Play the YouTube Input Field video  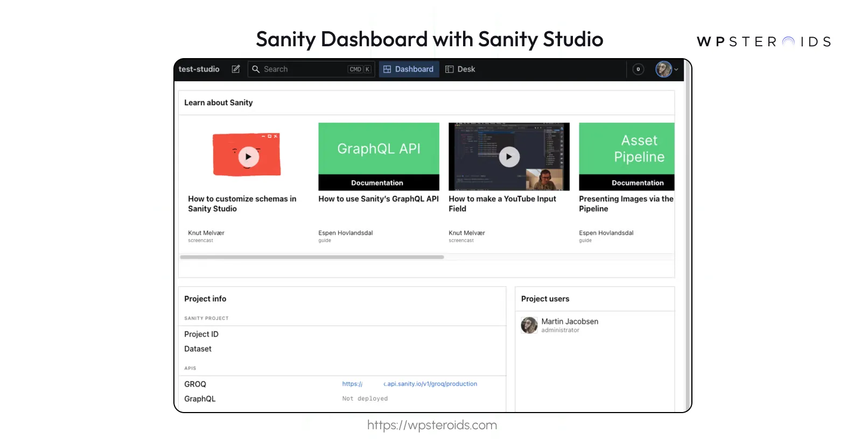509,157
